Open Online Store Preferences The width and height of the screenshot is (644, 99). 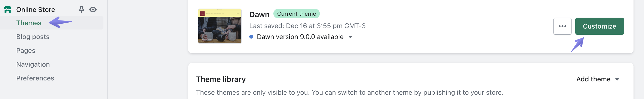click(x=35, y=78)
